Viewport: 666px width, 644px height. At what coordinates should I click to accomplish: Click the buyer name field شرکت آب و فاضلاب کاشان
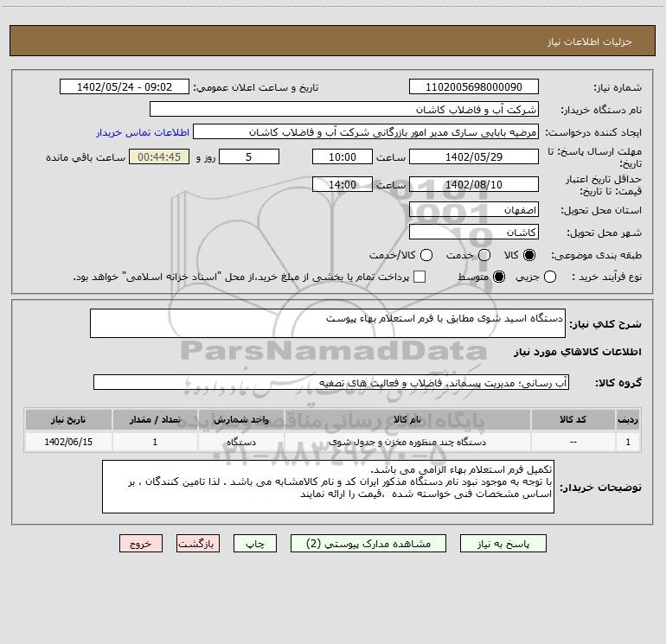click(x=344, y=110)
